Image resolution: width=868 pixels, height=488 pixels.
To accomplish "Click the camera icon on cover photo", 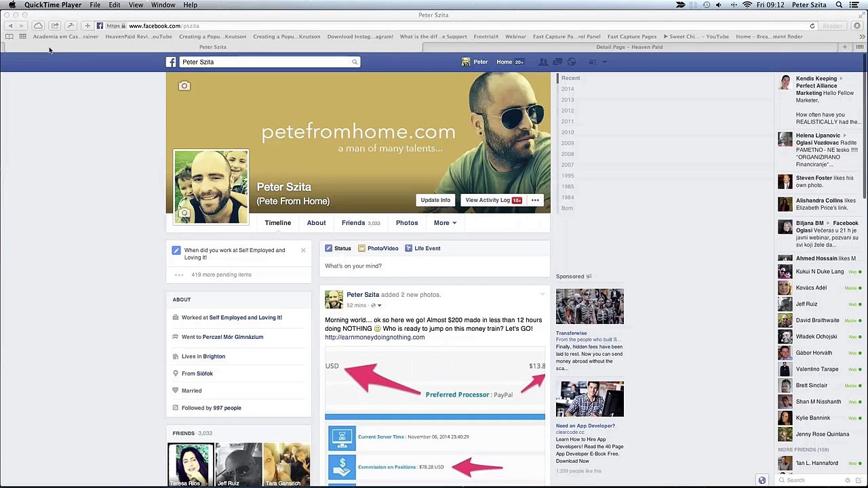I will (x=184, y=86).
